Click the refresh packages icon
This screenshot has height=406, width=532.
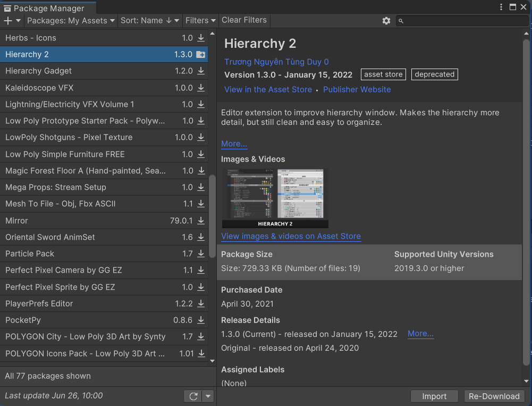[193, 396]
